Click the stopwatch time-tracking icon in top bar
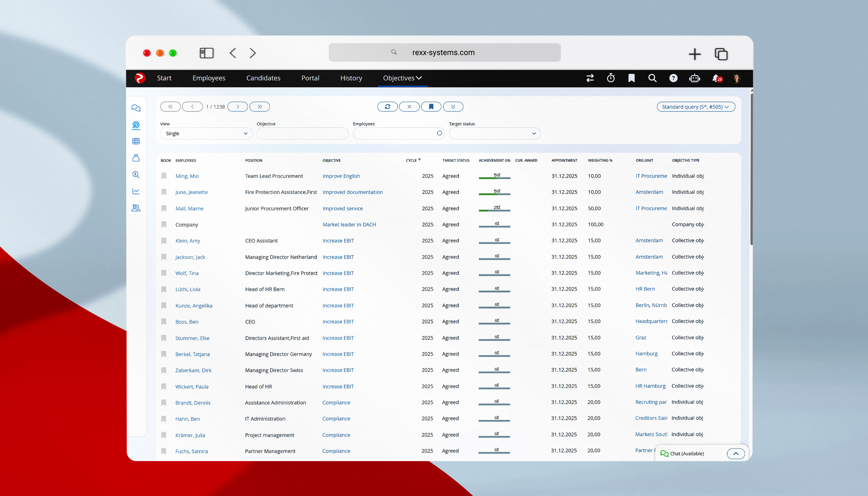 [x=611, y=78]
